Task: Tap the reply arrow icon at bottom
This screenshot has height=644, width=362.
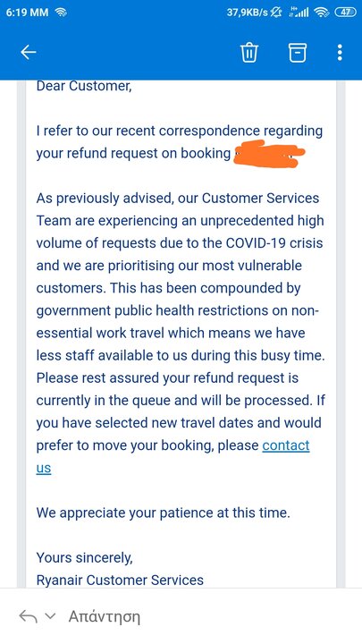Action: [x=29, y=616]
